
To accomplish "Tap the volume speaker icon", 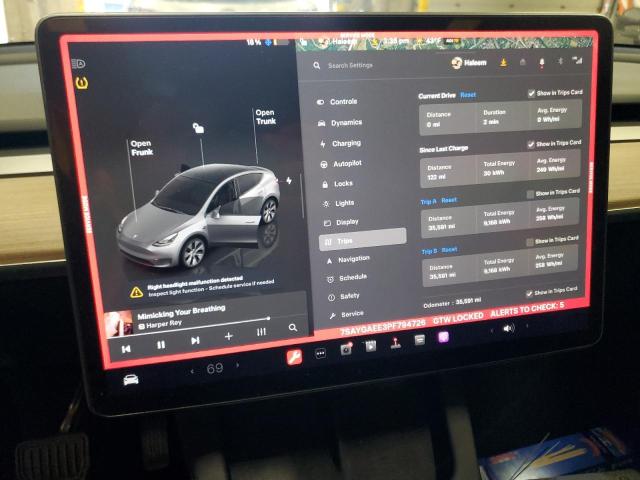I will tap(508, 328).
